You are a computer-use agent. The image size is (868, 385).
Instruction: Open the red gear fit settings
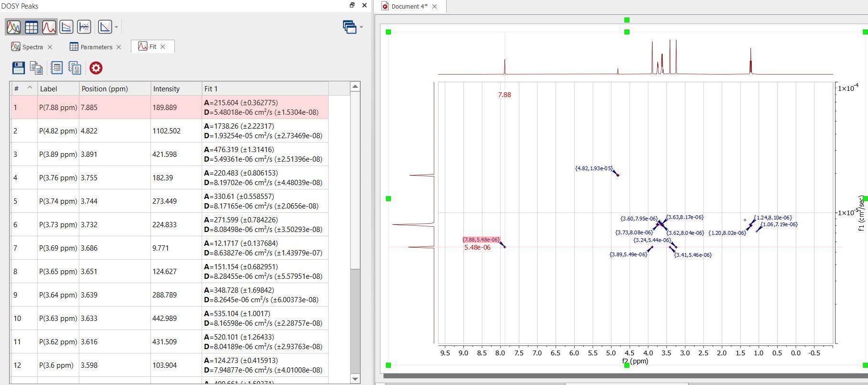[96, 68]
